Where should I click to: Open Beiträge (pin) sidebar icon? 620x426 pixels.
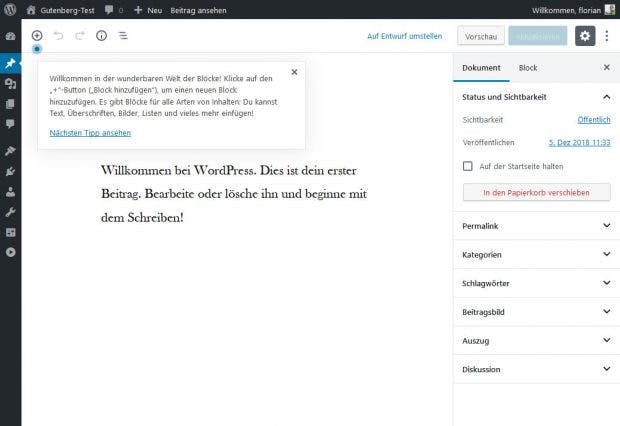(10, 63)
